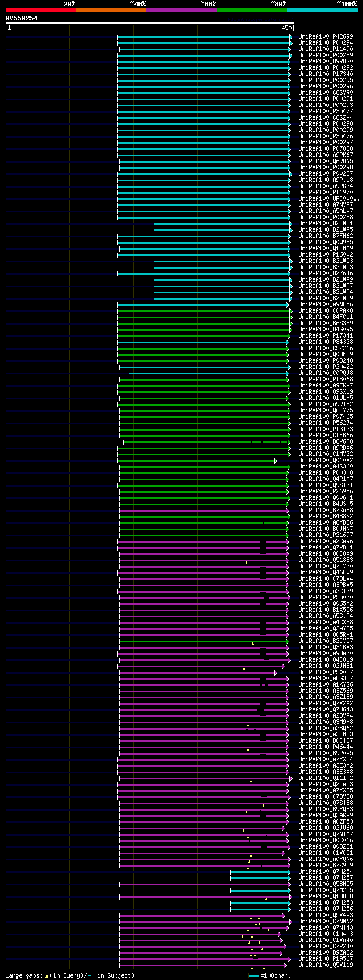Click the UniRef100_Q6RUN5 label
Image resolution: width=363 pixels, height=980 pixels.
point(326,161)
